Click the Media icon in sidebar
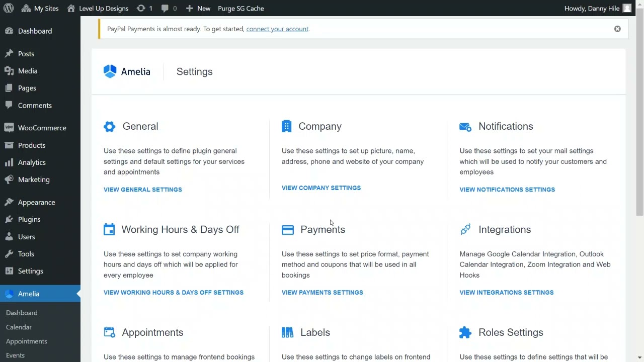The width and height of the screenshot is (644, 362). [x=9, y=71]
